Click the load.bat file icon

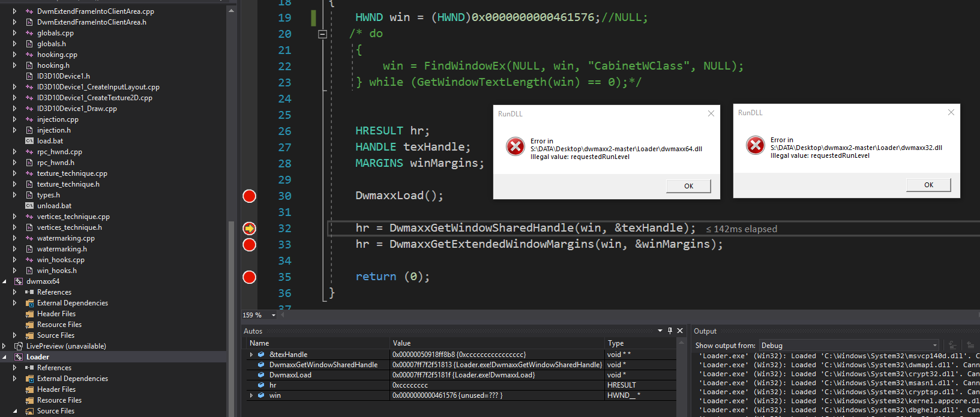[x=29, y=141]
